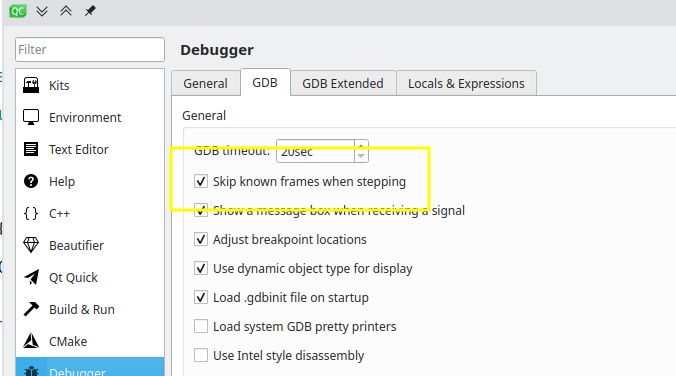The width and height of the screenshot is (676, 376).
Task: Uncheck Adjust breakpoint locations
Action: pyautogui.click(x=201, y=239)
